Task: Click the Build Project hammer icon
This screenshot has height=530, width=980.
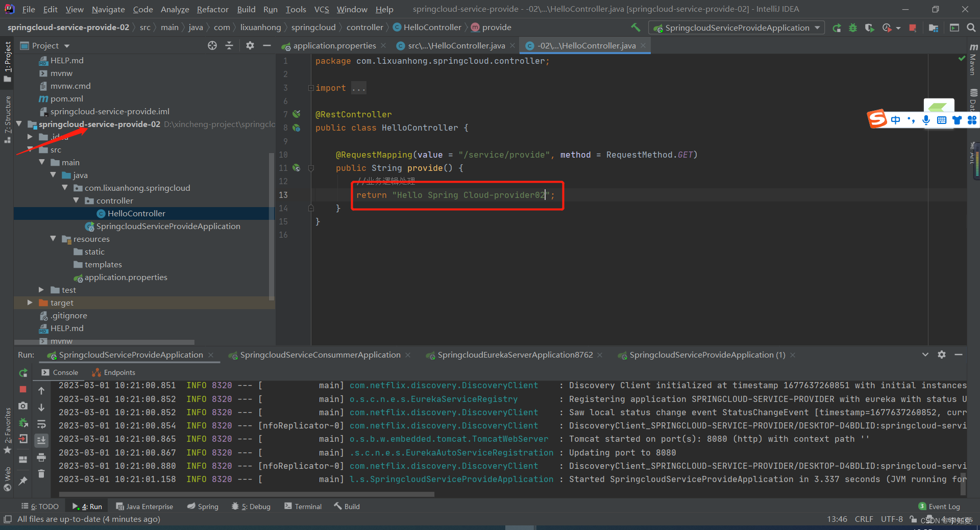Action: (635, 28)
